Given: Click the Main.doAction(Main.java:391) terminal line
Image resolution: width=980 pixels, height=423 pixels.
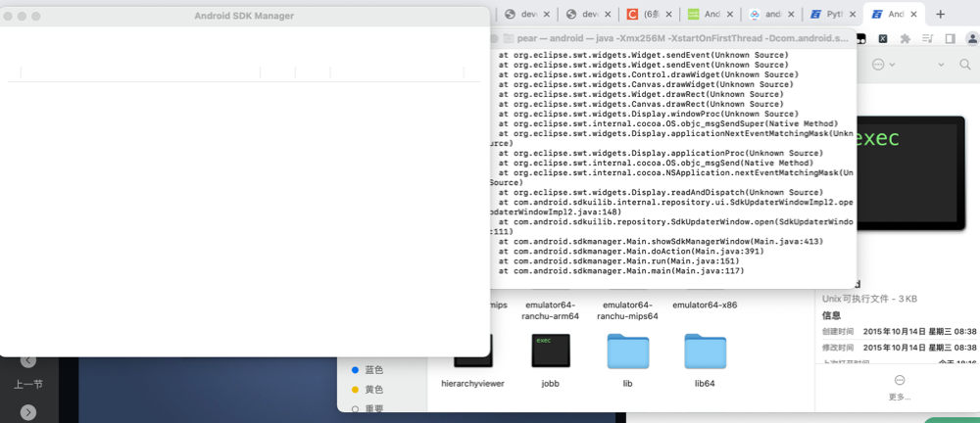Looking at the screenshot, I should [631, 251].
